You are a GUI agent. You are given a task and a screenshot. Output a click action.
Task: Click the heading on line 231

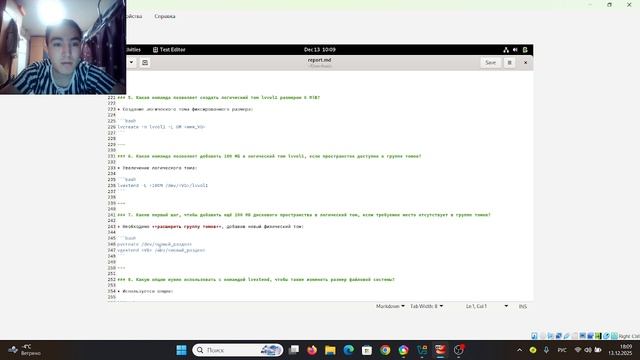point(269,156)
